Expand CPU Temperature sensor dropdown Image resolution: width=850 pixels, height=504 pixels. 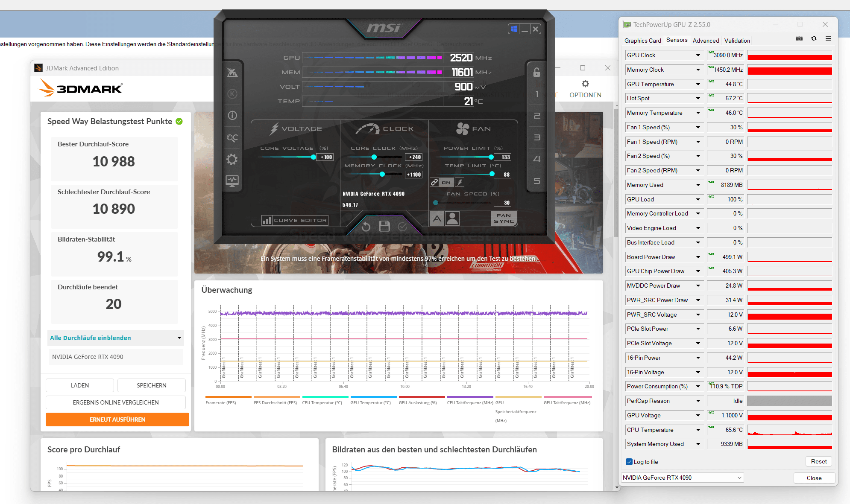698,430
